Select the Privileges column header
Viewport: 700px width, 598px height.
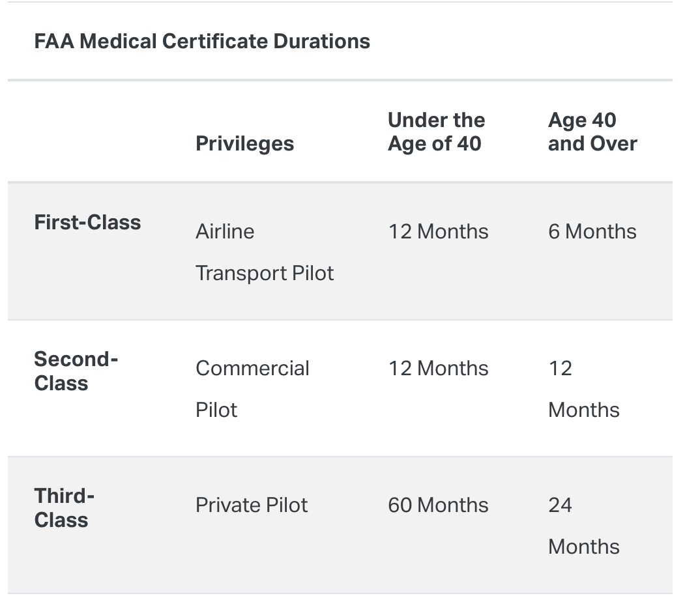pyautogui.click(x=244, y=143)
